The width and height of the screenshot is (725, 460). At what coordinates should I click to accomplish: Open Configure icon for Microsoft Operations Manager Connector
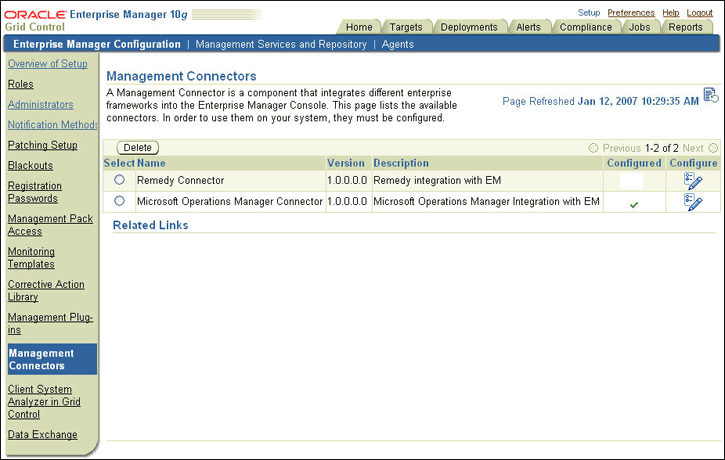(693, 202)
